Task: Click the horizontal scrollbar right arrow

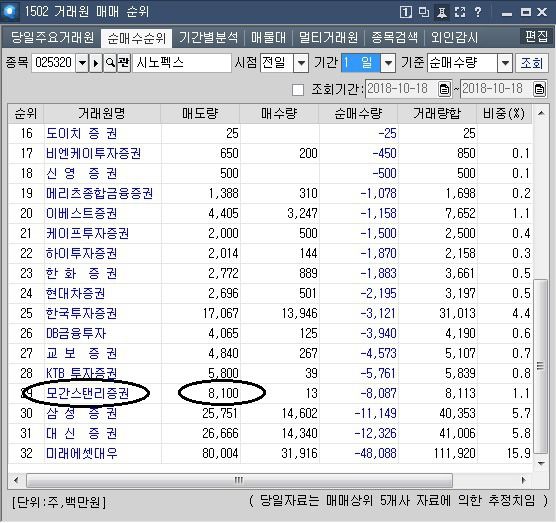Action: (x=524, y=481)
